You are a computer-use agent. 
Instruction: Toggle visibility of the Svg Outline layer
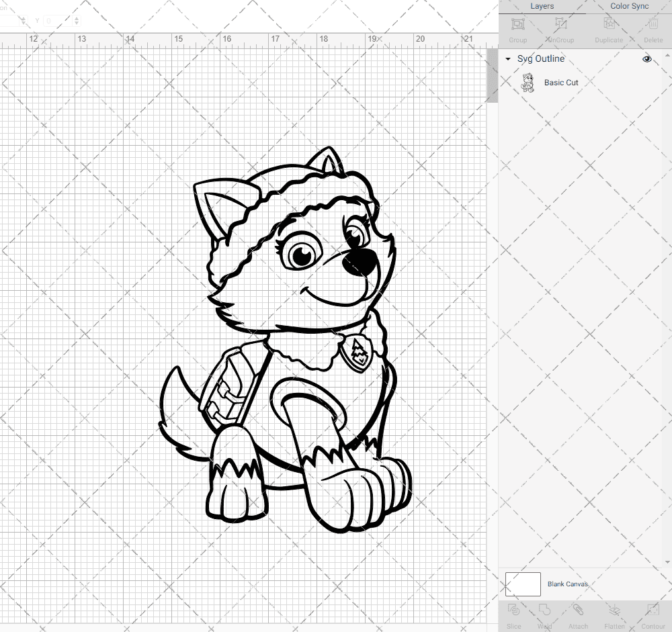click(646, 59)
